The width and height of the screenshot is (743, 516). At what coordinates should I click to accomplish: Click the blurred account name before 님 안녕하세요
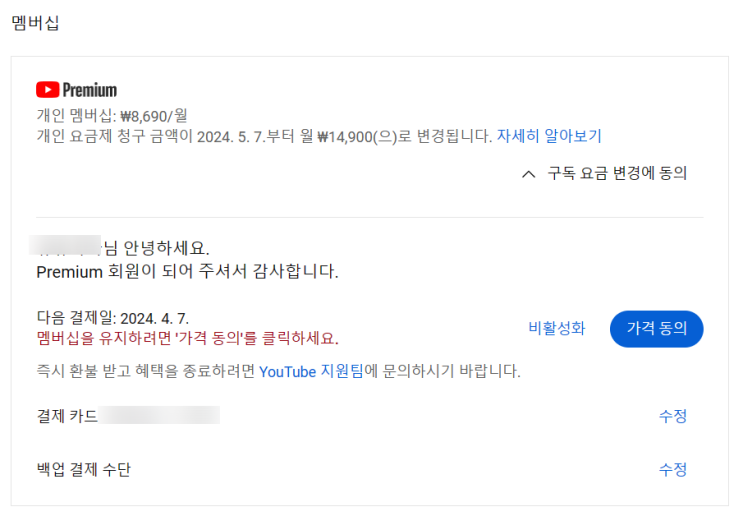tap(66, 248)
